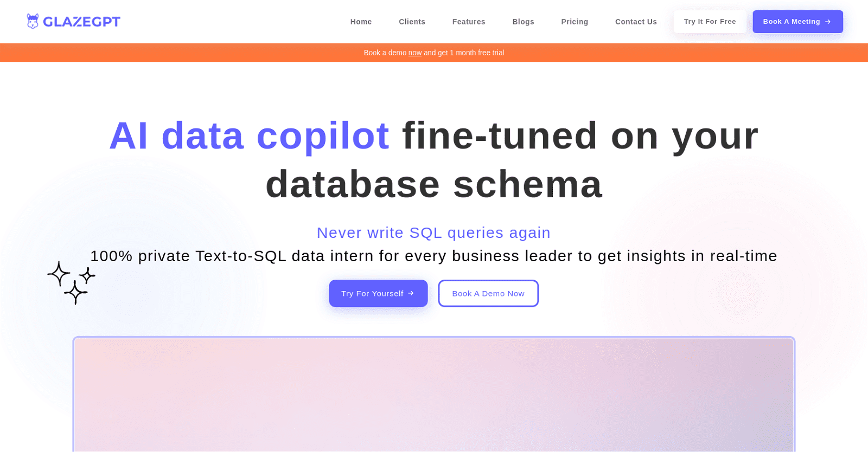
Task: Follow the underlined "now" banner link
Action: pyautogui.click(x=415, y=53)
